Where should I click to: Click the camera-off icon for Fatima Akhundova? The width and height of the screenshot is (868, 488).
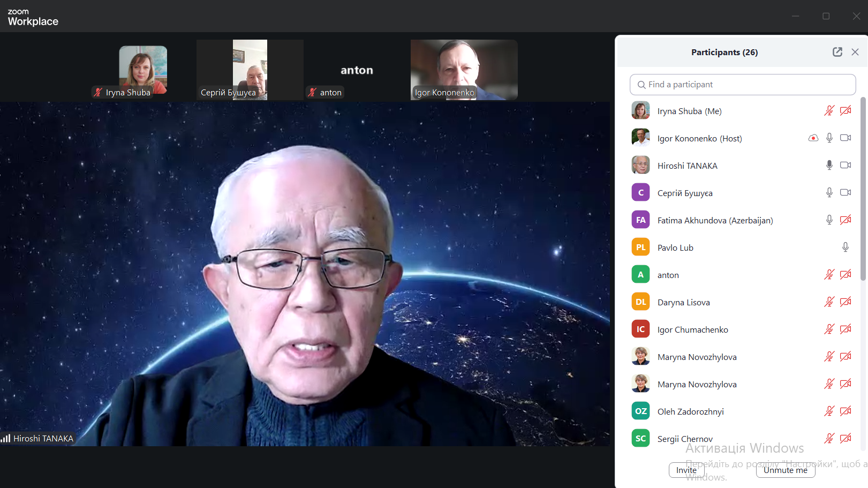[846, 220]
